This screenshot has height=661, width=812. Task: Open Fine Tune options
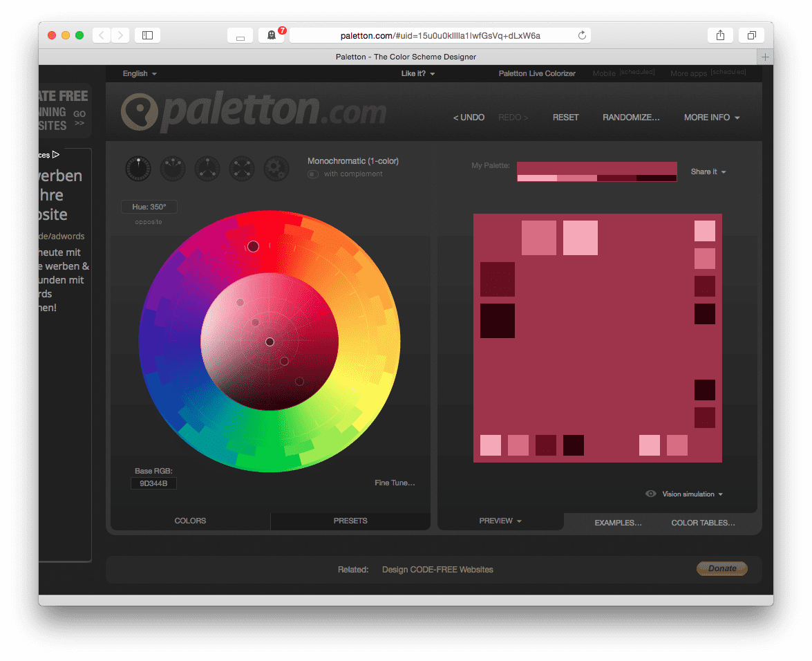[x=395, y=483]
